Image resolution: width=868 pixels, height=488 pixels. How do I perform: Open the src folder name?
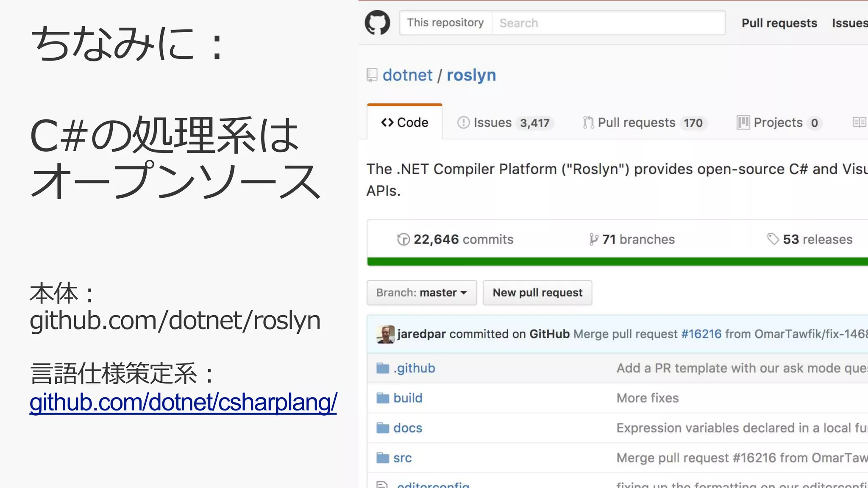(x=403, y=458)
